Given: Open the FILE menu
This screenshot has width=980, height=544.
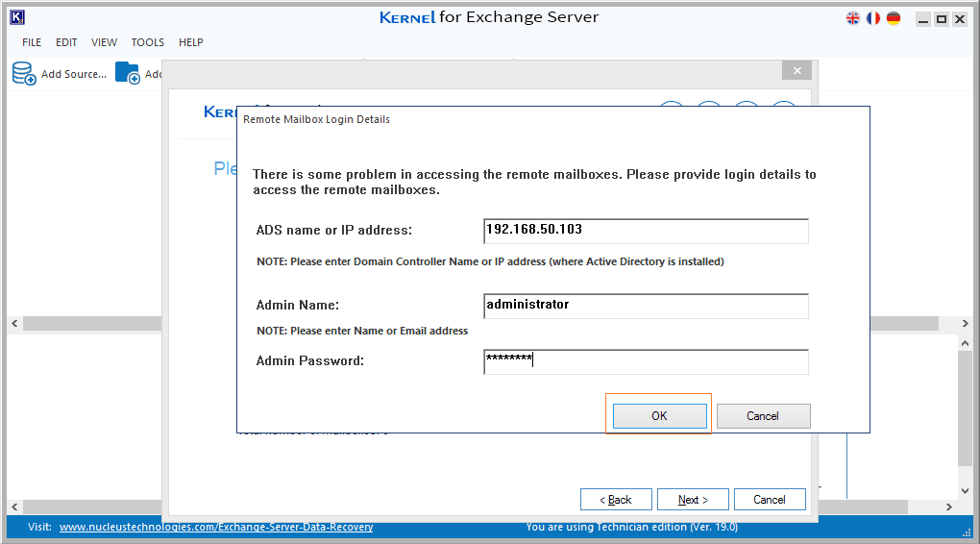Looking at the screenshot, I should 32,42.
